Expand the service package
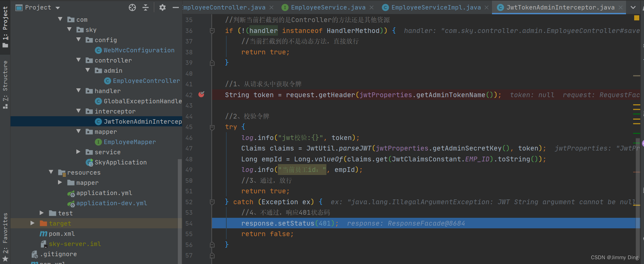This screenshot has width=644, height=264. pyautogui.click(x=78, y=152)
